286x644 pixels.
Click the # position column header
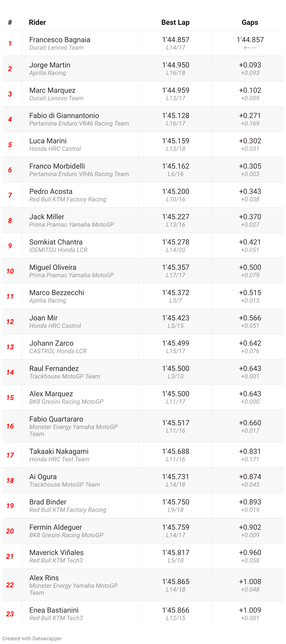[10, 22]
